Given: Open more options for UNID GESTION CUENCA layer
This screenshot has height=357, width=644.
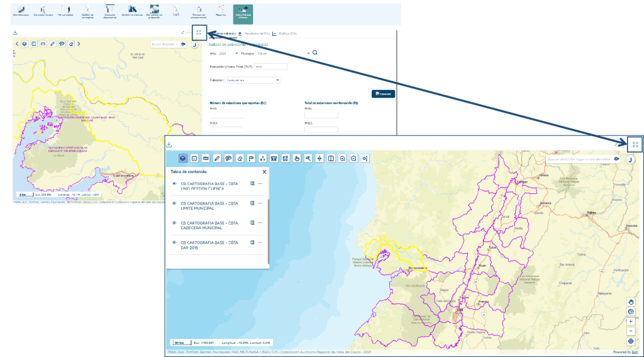Looking at the screenshot, I should (260, 184).
